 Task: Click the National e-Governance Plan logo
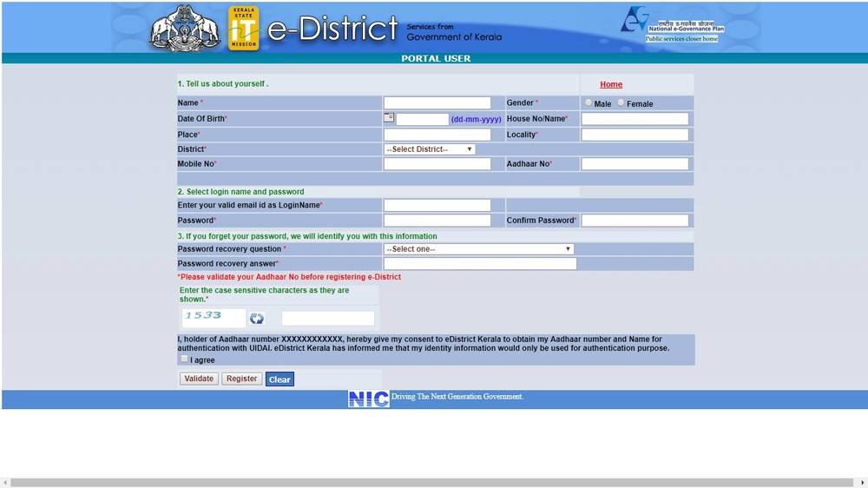click(x=671, y=25)
